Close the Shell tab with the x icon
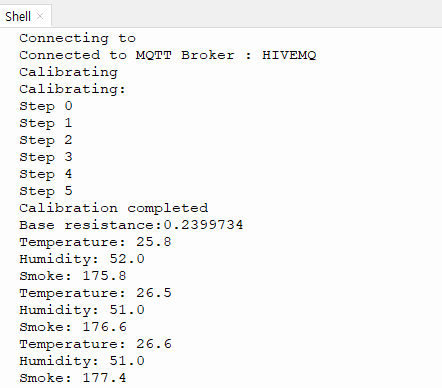Screen dimensions: 442x388 click(x=40, y=16)
